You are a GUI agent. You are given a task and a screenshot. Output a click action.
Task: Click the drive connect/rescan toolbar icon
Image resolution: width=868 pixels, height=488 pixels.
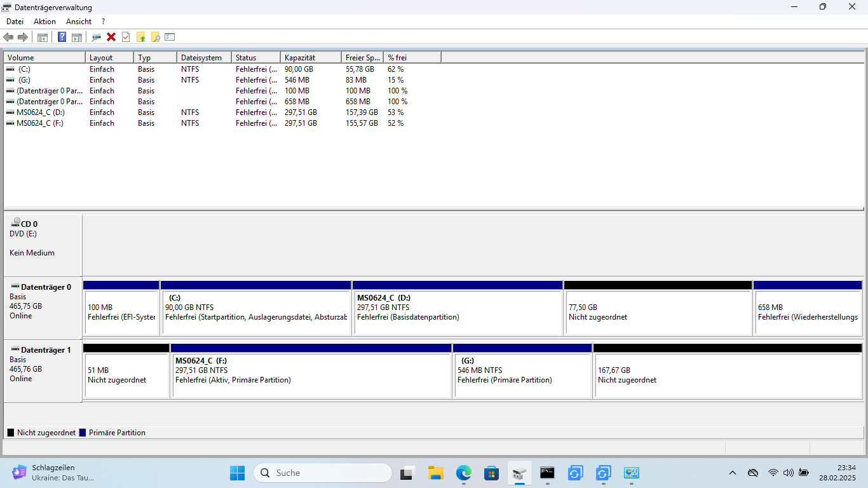point(96,37)
